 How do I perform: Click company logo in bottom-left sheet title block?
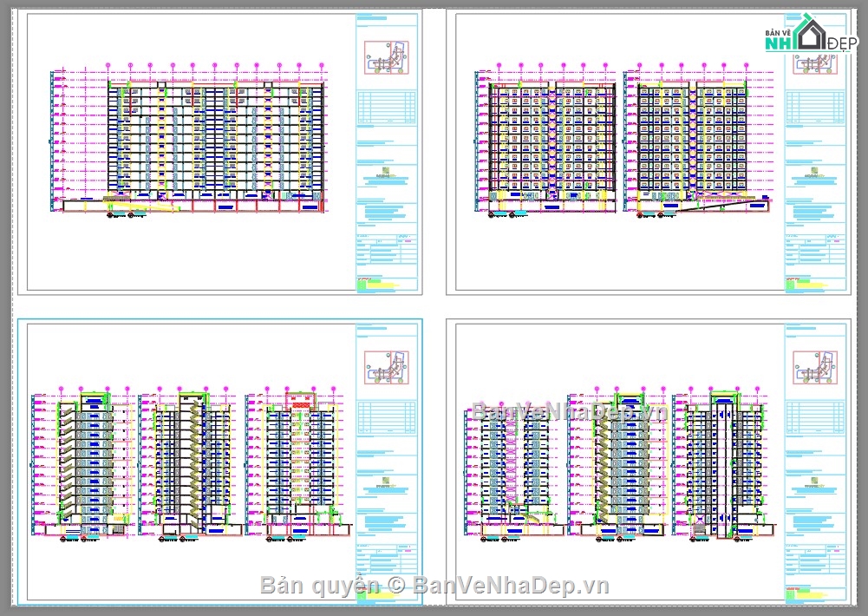pyautogui.click(x=387, y=482)
